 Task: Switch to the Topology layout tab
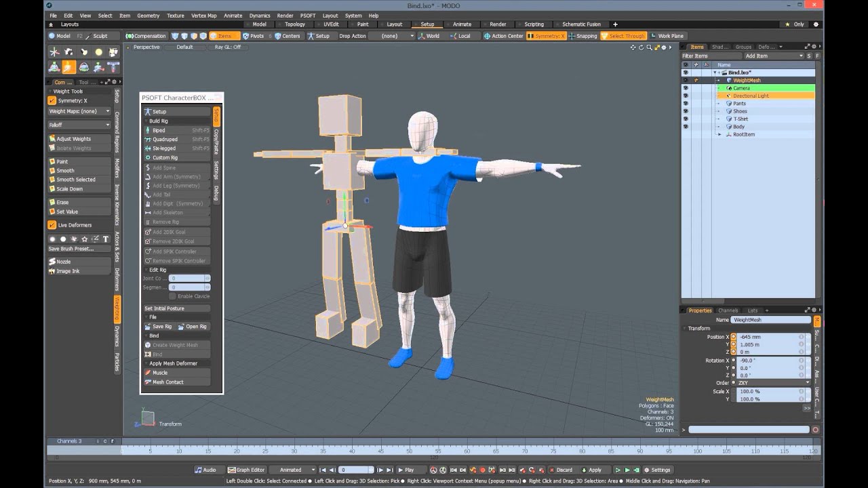[x=295, y=24]
